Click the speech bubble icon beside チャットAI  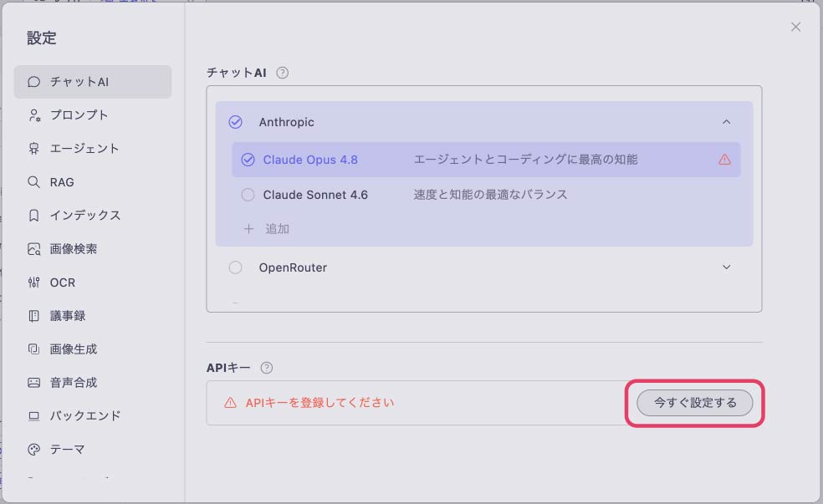pos(34,82)
